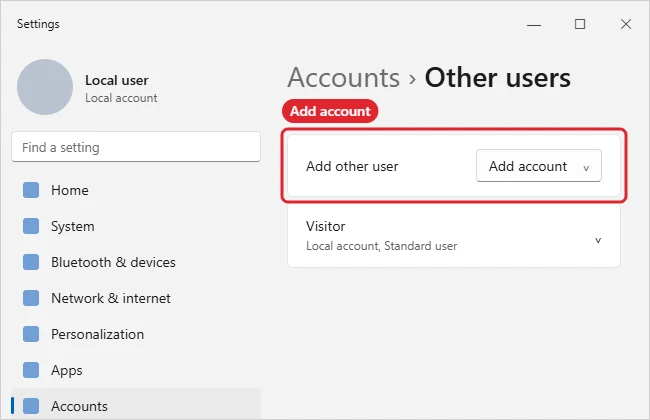Select Accounts in the sidebar
This screenshot has width=650, height=420.
[x=136, y=405]
